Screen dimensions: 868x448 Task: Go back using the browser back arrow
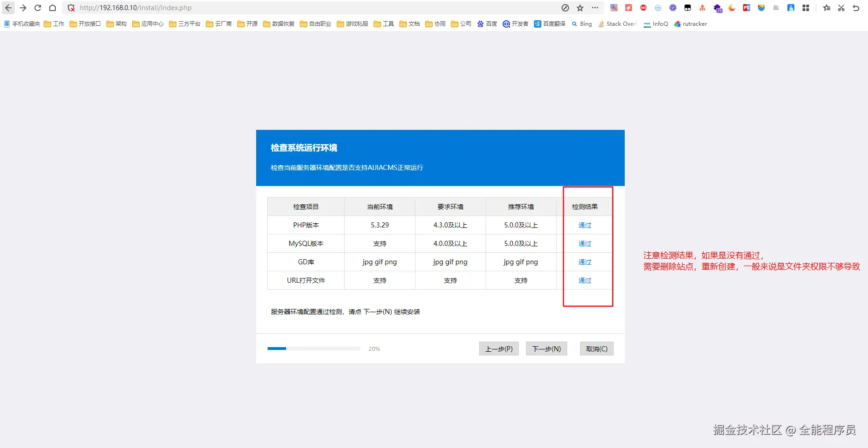click(8, 8)
